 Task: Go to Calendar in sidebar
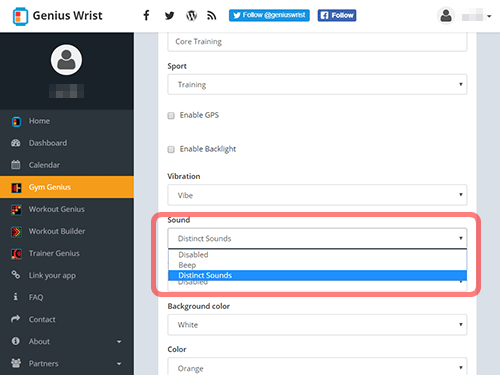(67, 165)
